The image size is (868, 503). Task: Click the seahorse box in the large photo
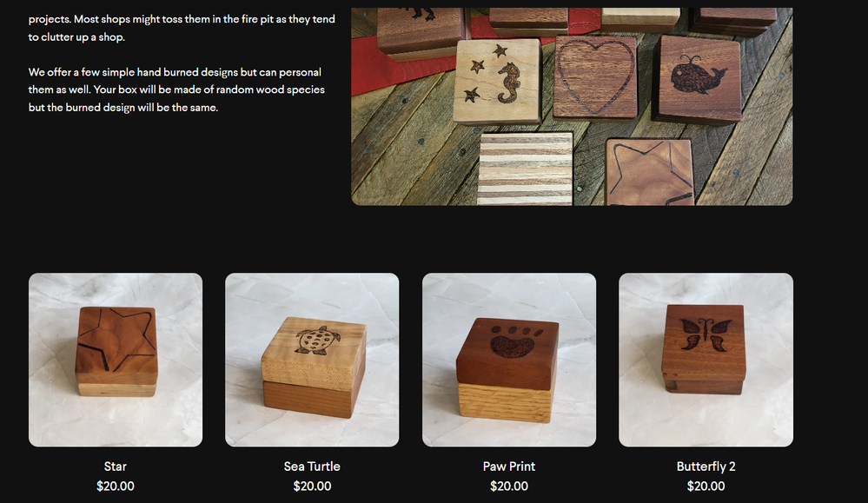pyautogui.click(x=496, y=82)
